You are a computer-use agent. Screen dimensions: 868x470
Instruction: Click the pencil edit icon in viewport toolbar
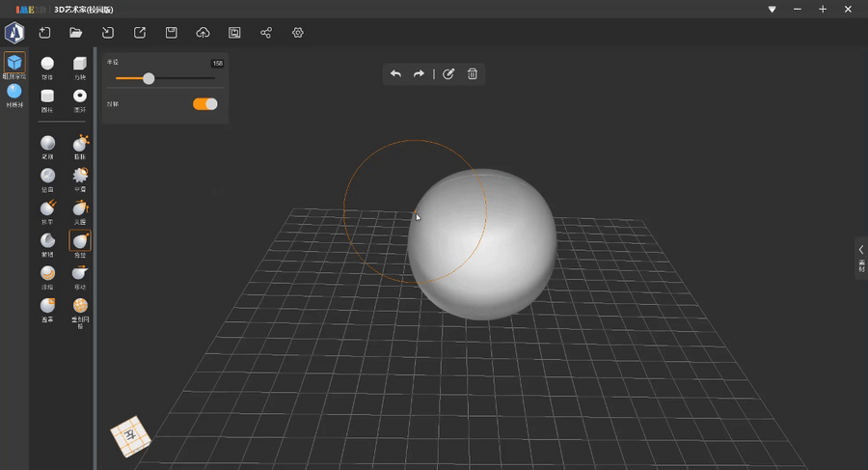[x=448, y=73]
